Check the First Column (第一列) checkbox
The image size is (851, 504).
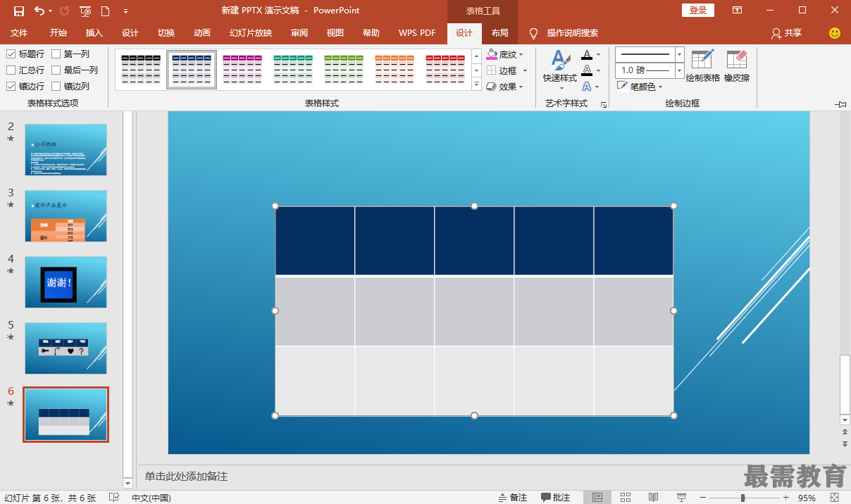click(x=56, y=54)
